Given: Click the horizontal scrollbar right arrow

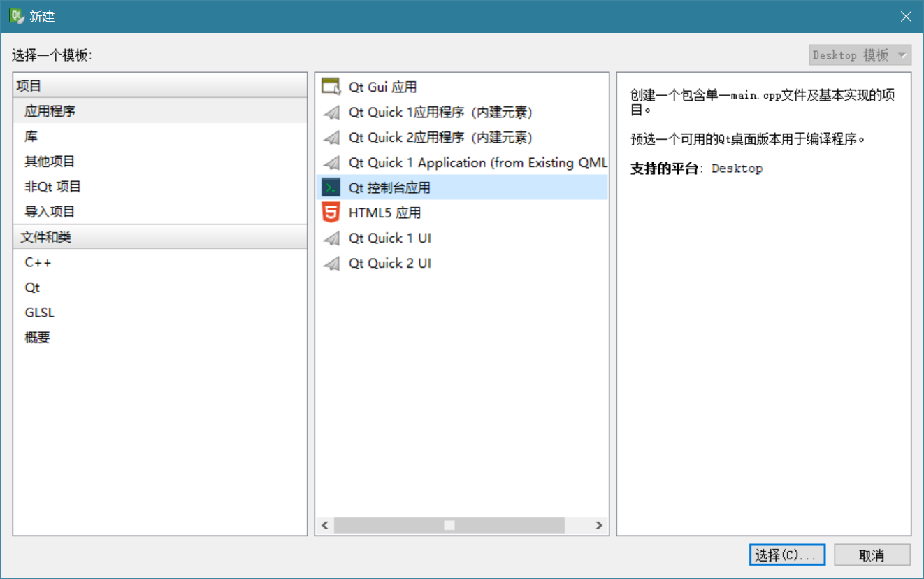Looking at the screenshot, I should pos(599,525).
